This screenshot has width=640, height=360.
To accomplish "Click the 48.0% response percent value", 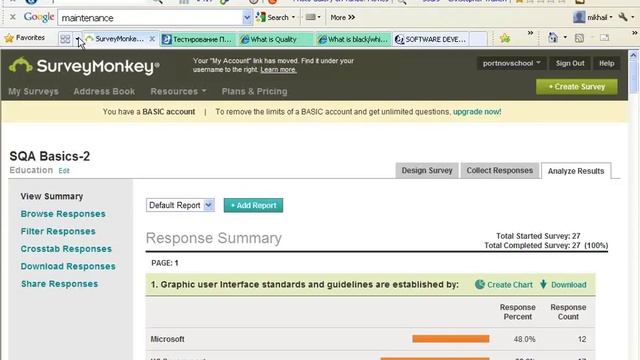I will [524, 339].
